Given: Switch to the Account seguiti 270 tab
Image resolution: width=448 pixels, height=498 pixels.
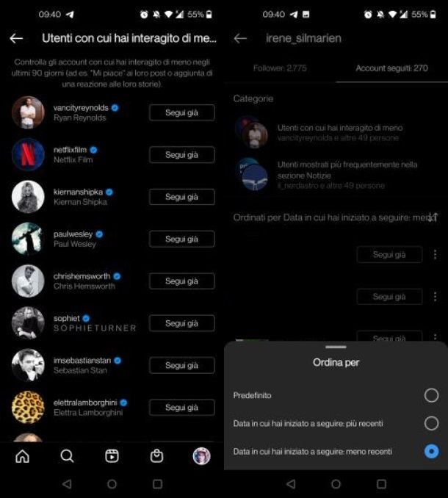Looking at the screenshot, I should coord(391,68).
